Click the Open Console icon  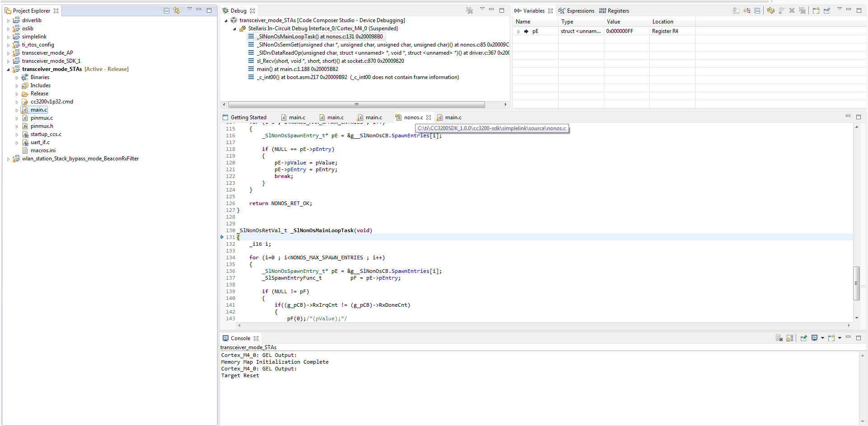(x=831, y=338)
